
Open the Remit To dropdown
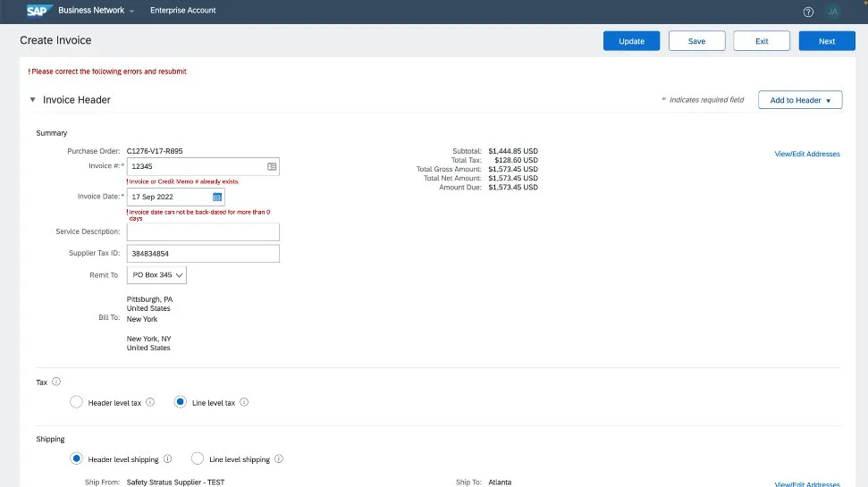(156, 275)
